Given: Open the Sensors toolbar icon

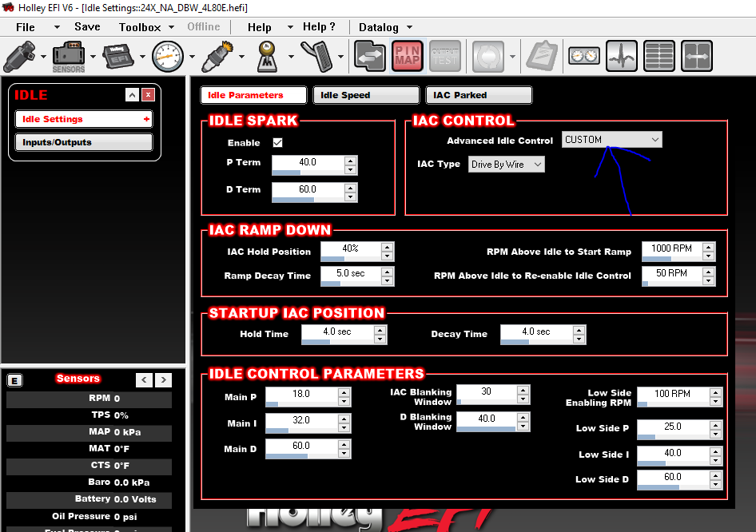Looking at the screenshot, I should (x=69, y=57).
